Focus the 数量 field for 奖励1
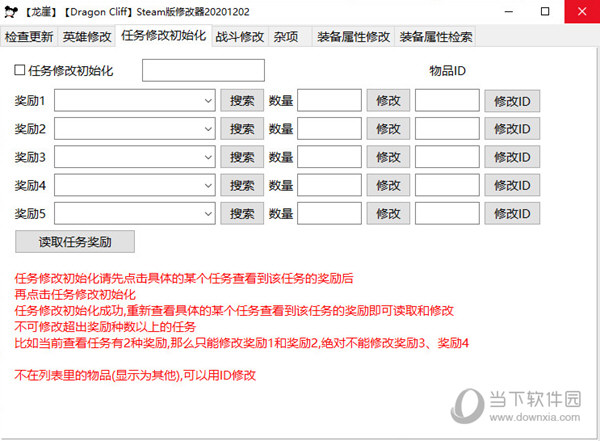 (x=329, y=100)
